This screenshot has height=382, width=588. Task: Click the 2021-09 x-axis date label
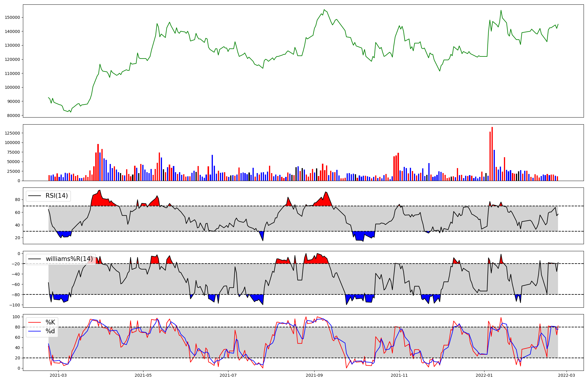pyautogui.click(x=314, y=375)
